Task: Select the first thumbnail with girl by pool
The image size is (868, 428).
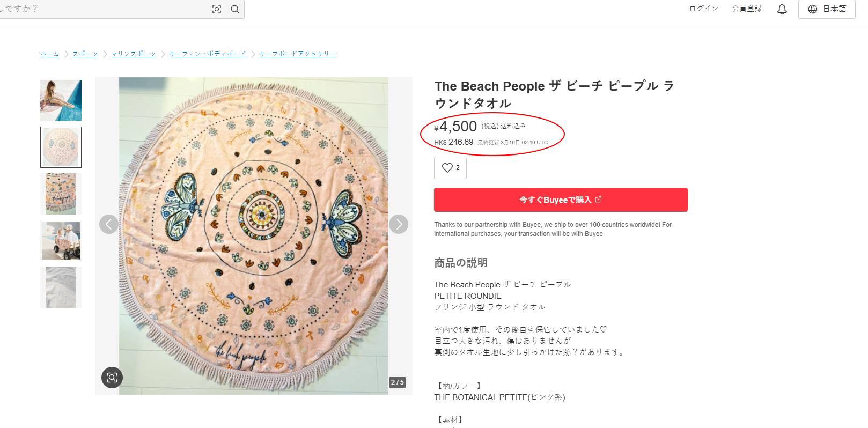Action: coord(61,100)
